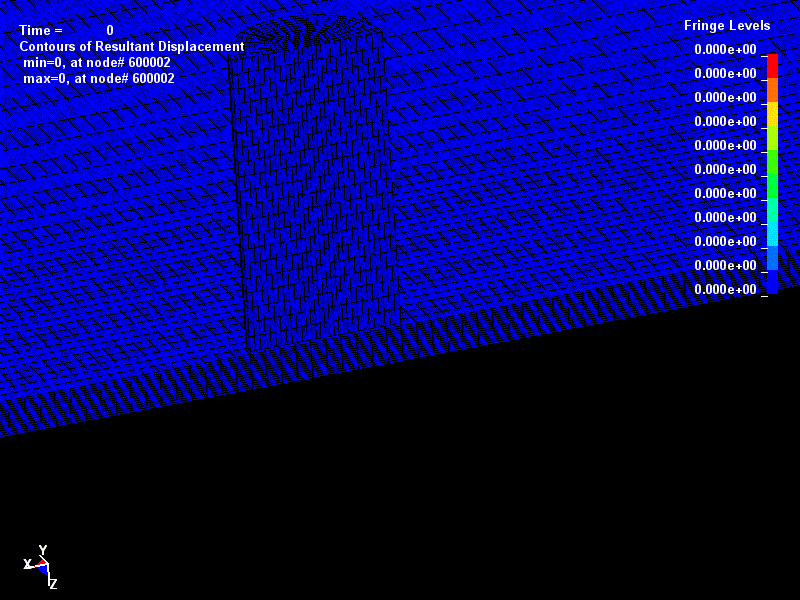The width and height of the screenshot is (800, 600).
Task: Select the orange segment of the fringe bar
Action: coord(772,90)
